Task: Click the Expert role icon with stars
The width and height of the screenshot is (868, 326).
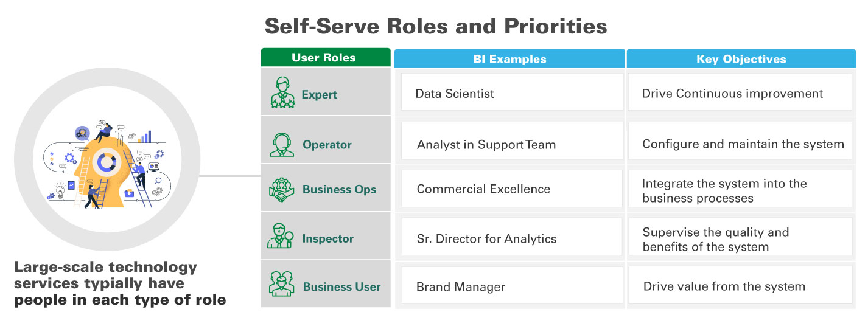Action: point(282,93)
